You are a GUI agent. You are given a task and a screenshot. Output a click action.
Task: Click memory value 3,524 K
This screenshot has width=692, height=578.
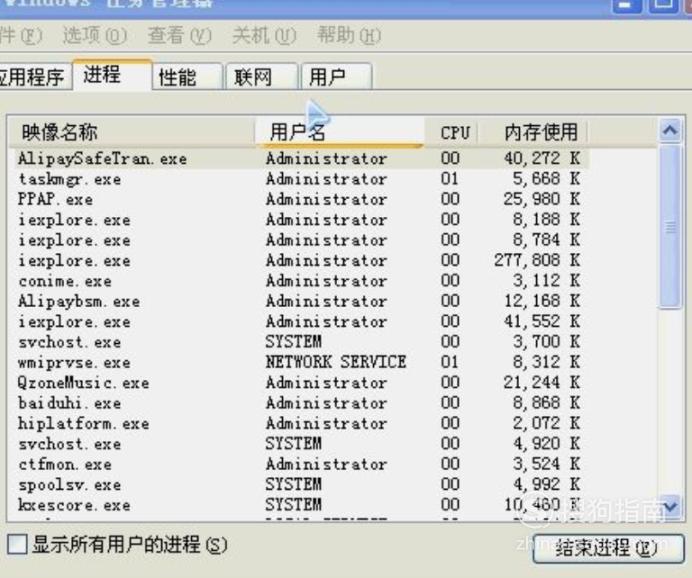point(547,464)
